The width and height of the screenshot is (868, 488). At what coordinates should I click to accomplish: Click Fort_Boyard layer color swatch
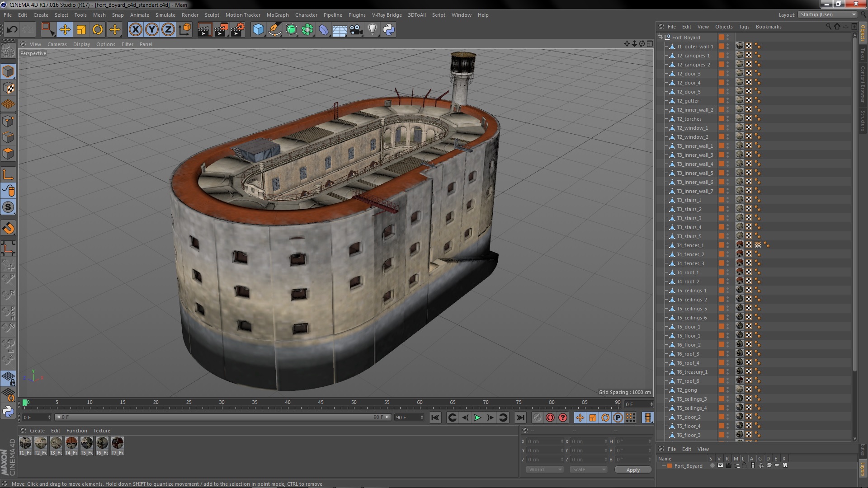670,466
